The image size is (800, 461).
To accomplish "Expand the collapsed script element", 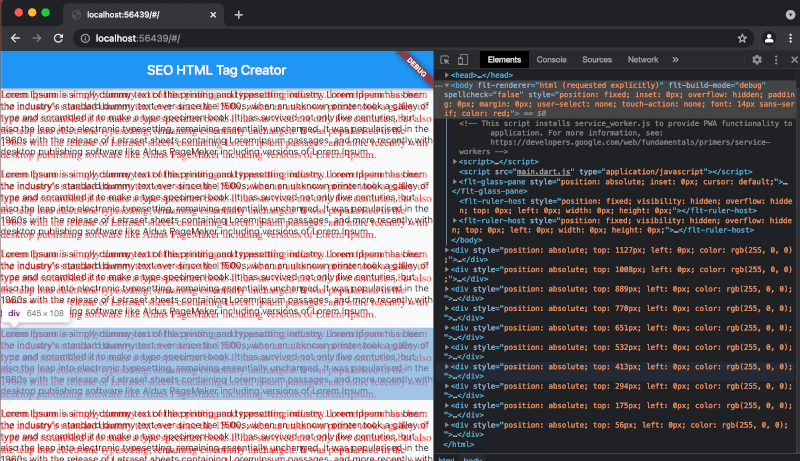I will pos(455,162).
